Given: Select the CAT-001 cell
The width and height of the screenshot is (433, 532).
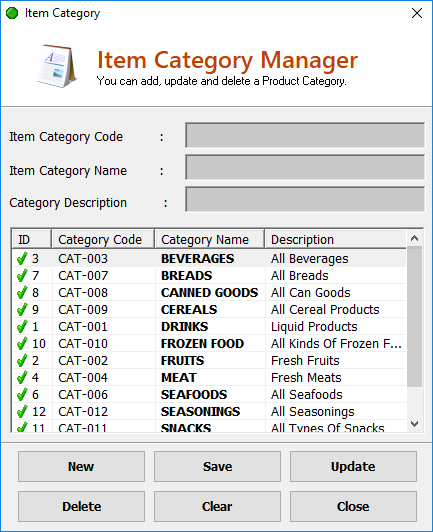Looking at the screenshot, I should point(83,327).
